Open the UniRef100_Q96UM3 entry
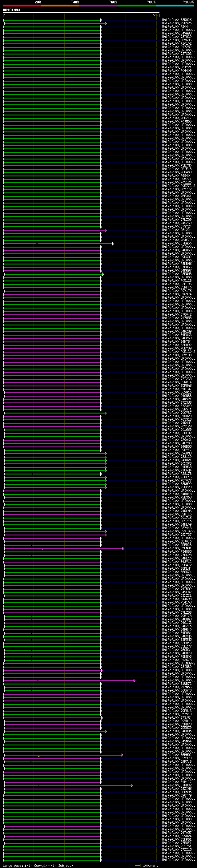Image resolution: width=197 pixels, height=868 pixels. tap(177, 453)
